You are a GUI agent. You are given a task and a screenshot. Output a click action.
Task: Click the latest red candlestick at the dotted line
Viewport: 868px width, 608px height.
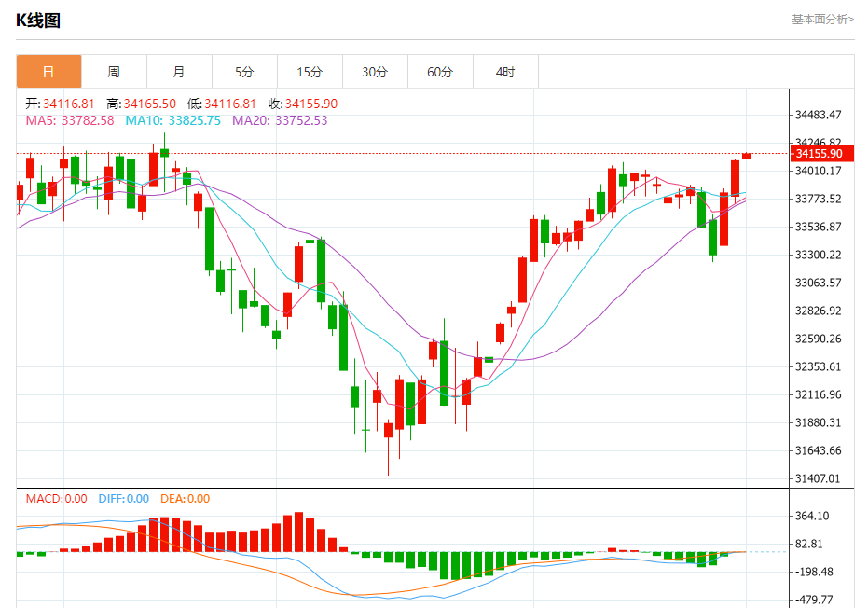click(x=746, y=156)
